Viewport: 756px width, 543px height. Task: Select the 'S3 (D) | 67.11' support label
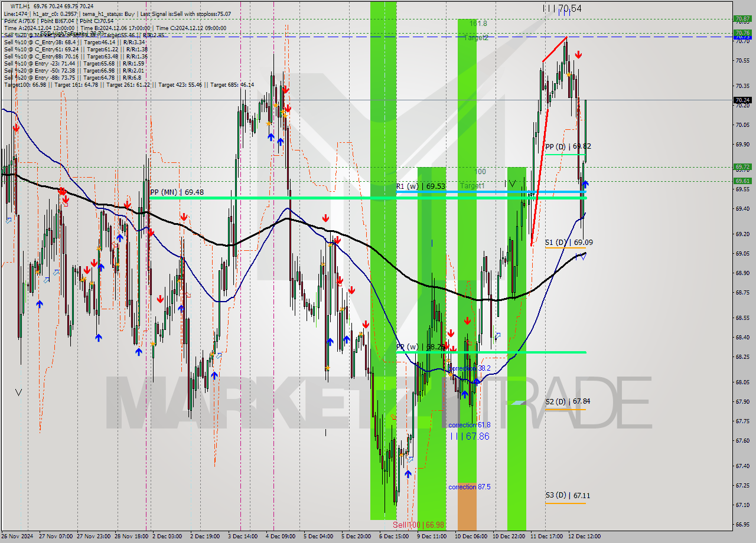[x=568, y=495]
